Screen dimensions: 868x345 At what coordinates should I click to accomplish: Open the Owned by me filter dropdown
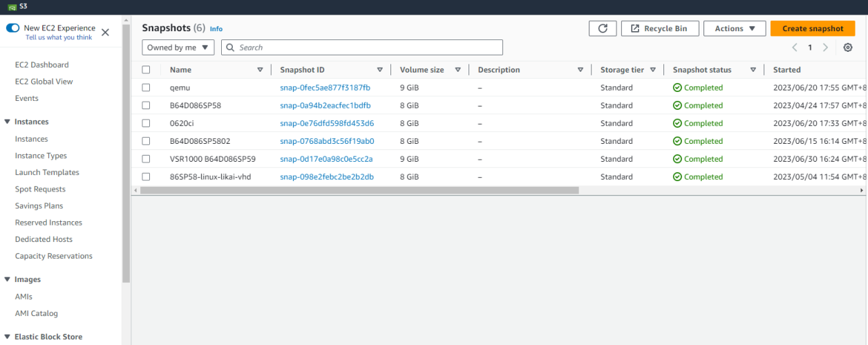coord(178,48)
